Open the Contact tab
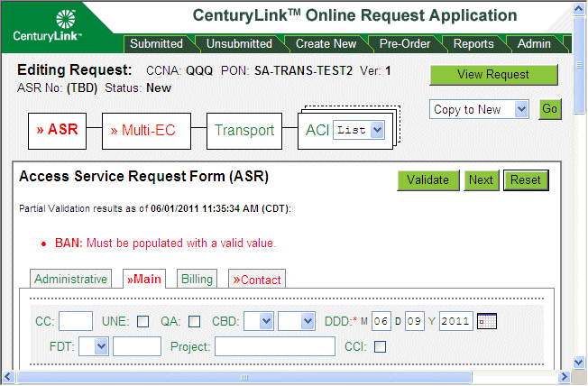This screenshot has width=588, height=386. click(257, 280)
